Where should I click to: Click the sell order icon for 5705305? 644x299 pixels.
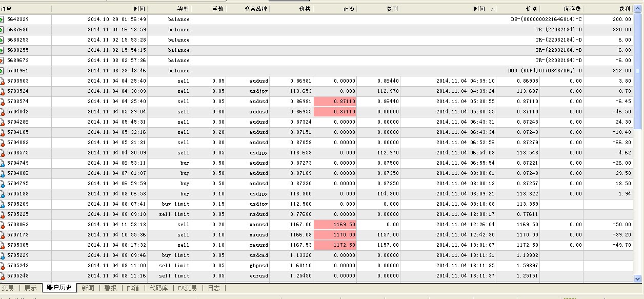2,245
